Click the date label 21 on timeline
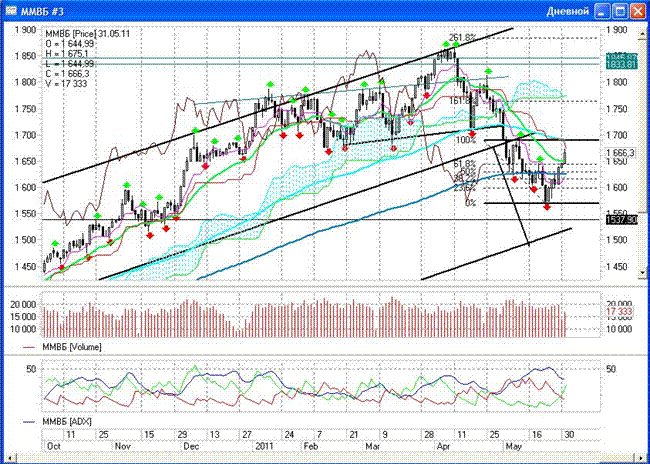 coord(354,435)
